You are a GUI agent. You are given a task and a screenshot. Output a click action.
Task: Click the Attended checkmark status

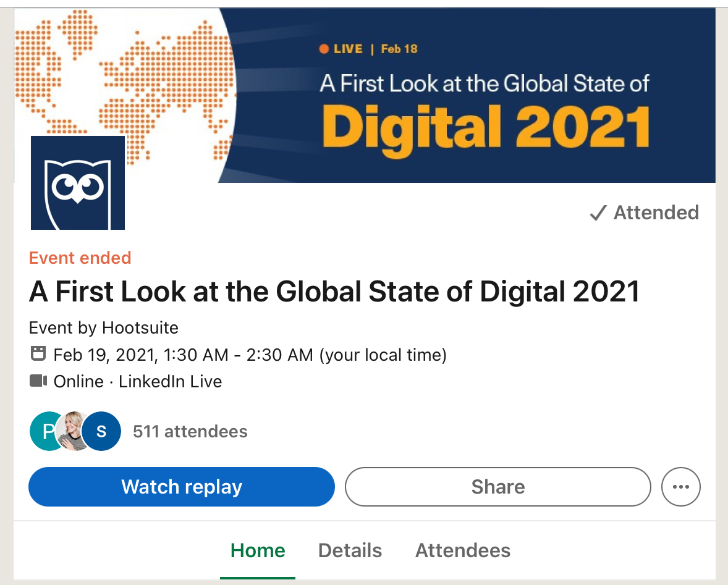click(645, 213)
